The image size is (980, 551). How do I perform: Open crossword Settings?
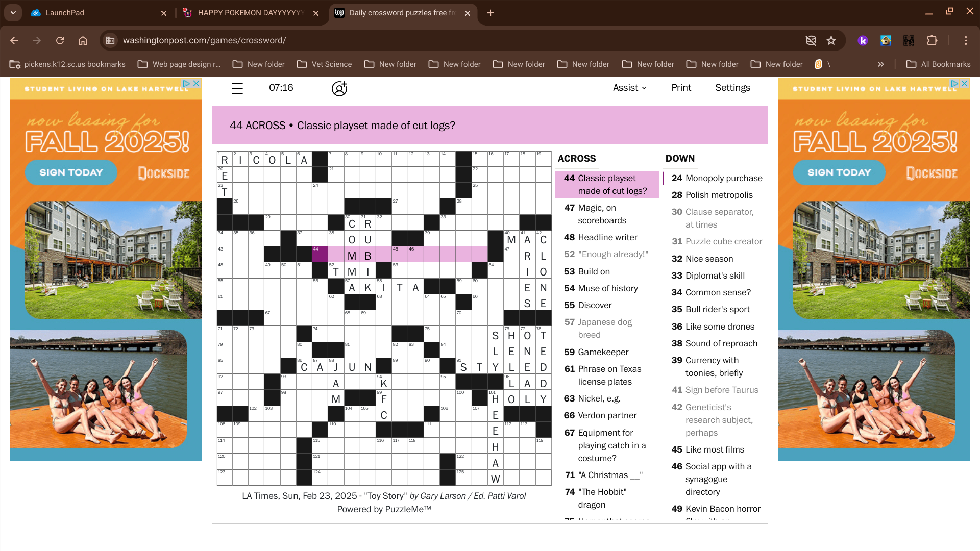coord(732,88)
